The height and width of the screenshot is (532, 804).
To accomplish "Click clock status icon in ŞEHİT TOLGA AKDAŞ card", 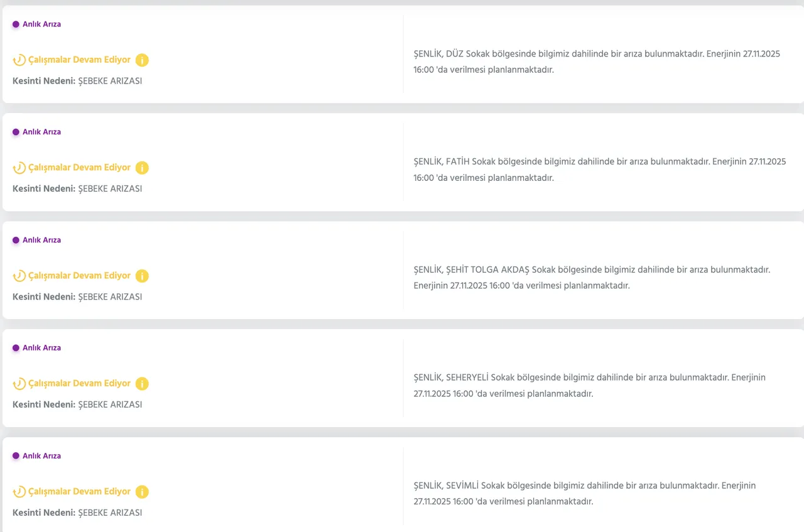I will (19, 276).
